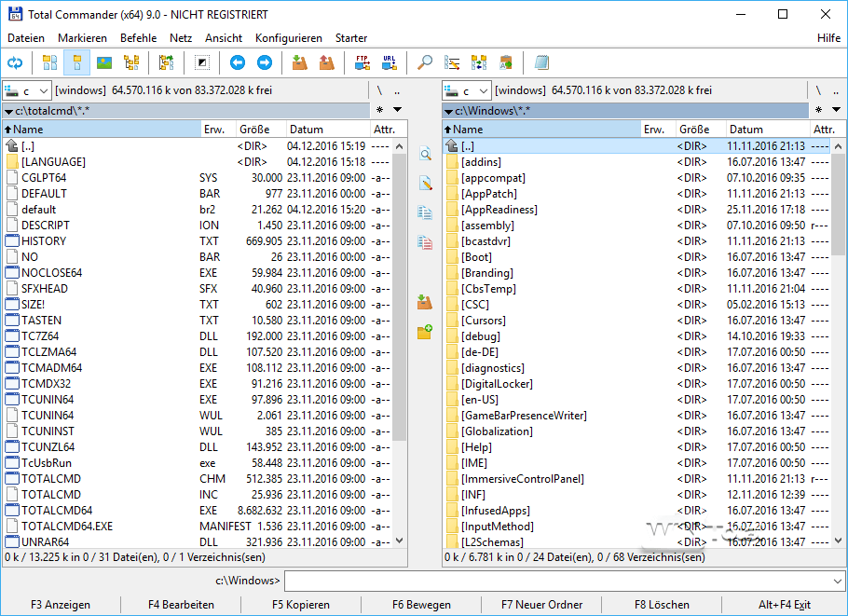Go to parent with right panel dots button
848x616 pixels.
click(836, 90)
